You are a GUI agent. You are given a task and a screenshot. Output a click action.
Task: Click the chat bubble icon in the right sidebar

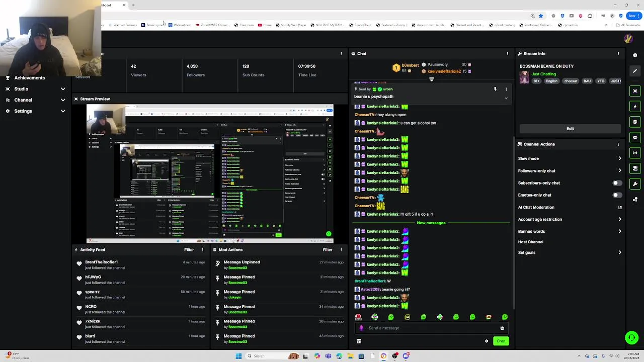tap(635, 137)
